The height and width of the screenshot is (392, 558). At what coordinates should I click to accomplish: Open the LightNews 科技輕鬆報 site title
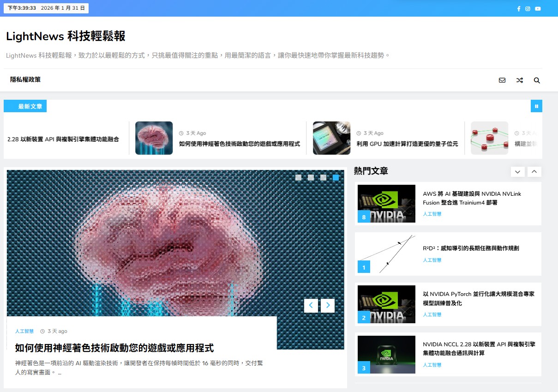point(66,36)
